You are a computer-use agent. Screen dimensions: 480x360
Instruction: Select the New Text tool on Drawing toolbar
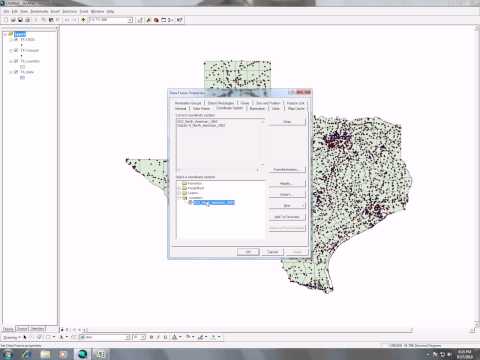[x=61, y=337]
